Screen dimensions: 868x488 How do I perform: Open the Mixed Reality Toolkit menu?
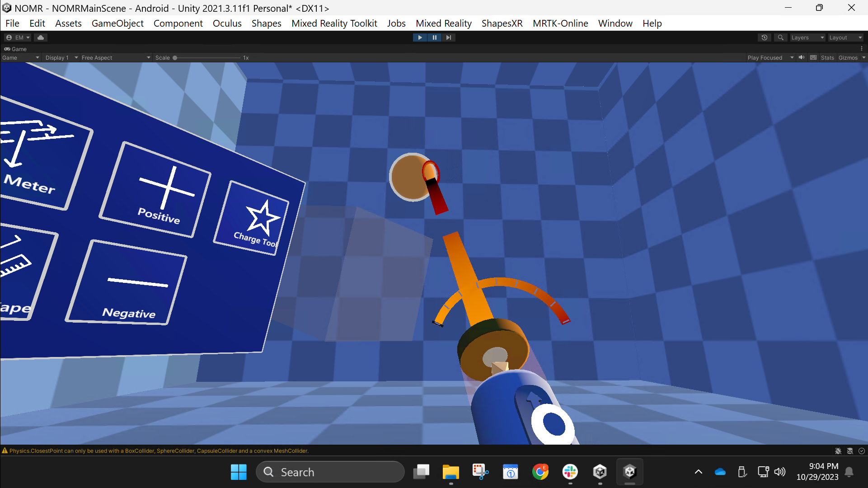(334, 23)
